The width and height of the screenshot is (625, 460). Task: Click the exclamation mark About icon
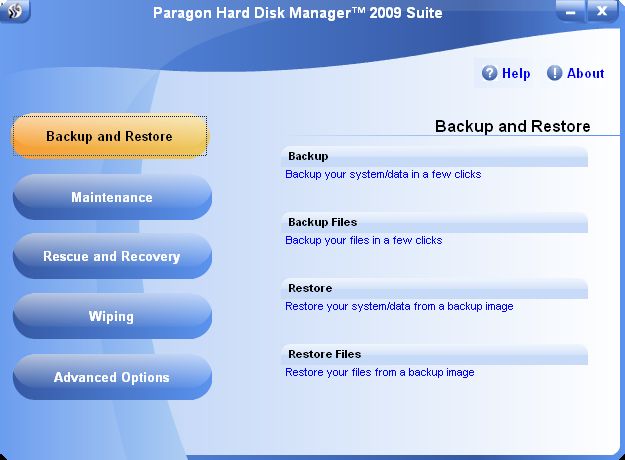coord(554,73)
